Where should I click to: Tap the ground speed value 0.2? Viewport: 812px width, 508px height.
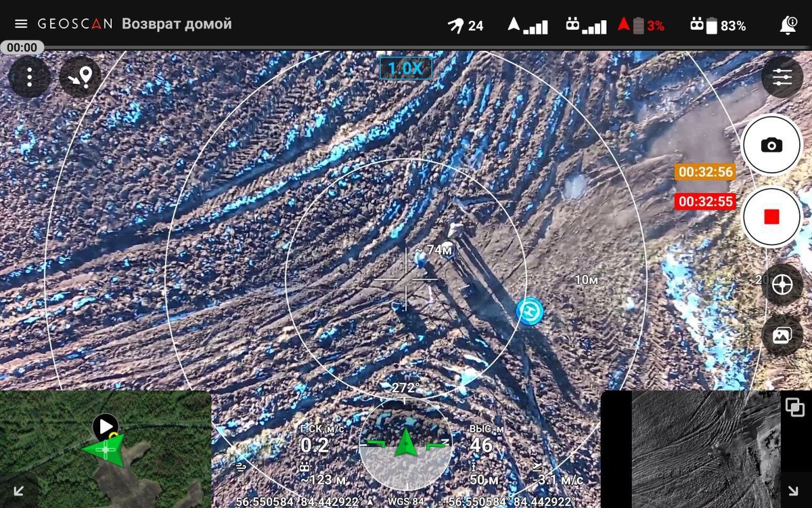(x=315, y=445)
